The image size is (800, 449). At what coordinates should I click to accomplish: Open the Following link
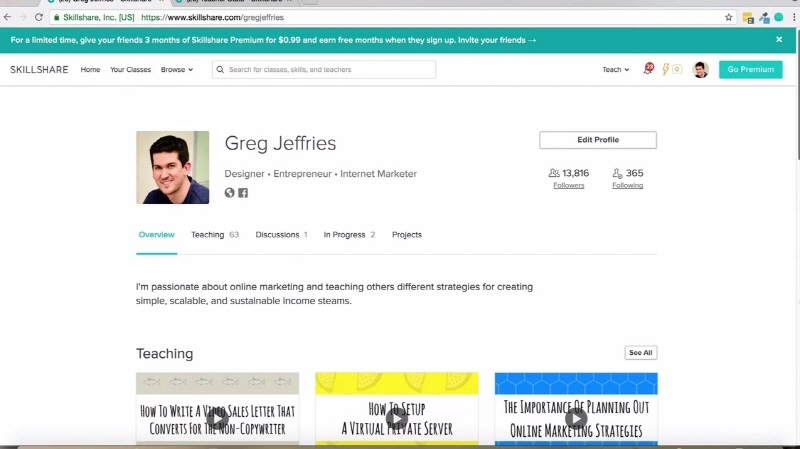click(x=628, y=185)
